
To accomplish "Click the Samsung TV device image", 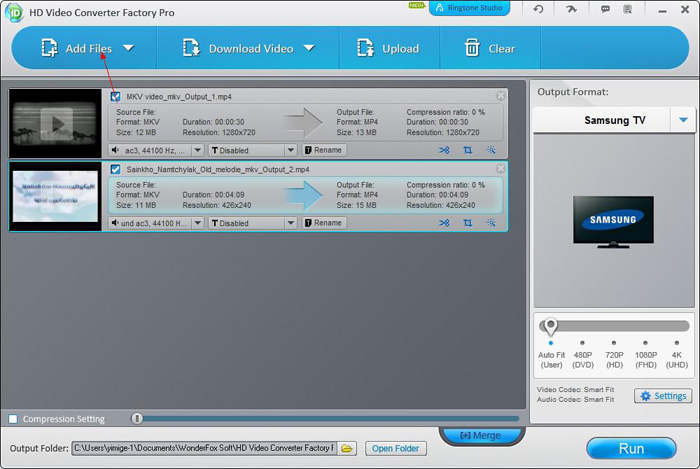I will tap(613, 222).
